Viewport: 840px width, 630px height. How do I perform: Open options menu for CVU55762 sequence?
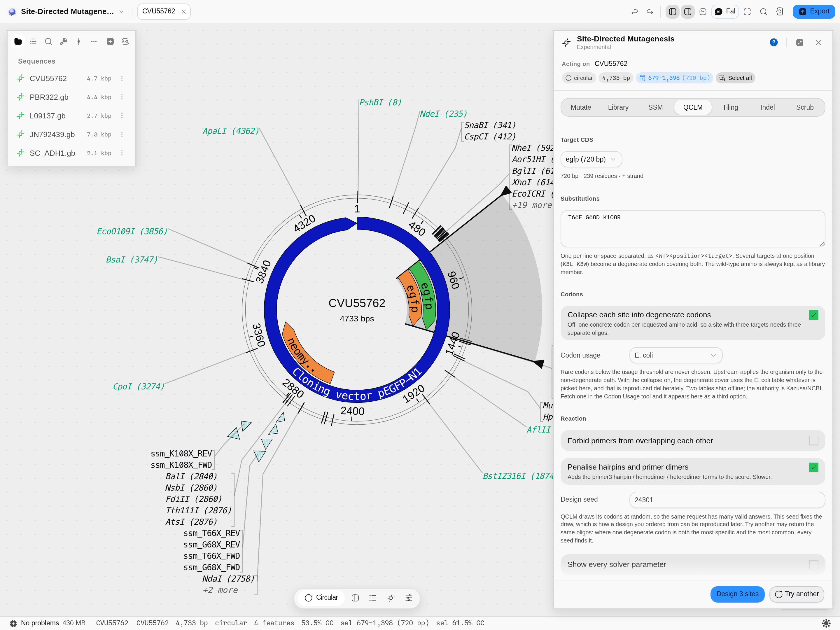(122, 78)
